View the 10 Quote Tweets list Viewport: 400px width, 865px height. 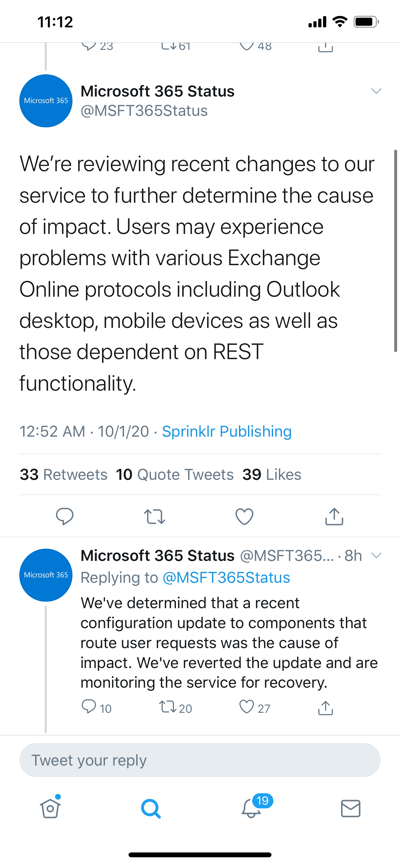(x=175, y=474)
